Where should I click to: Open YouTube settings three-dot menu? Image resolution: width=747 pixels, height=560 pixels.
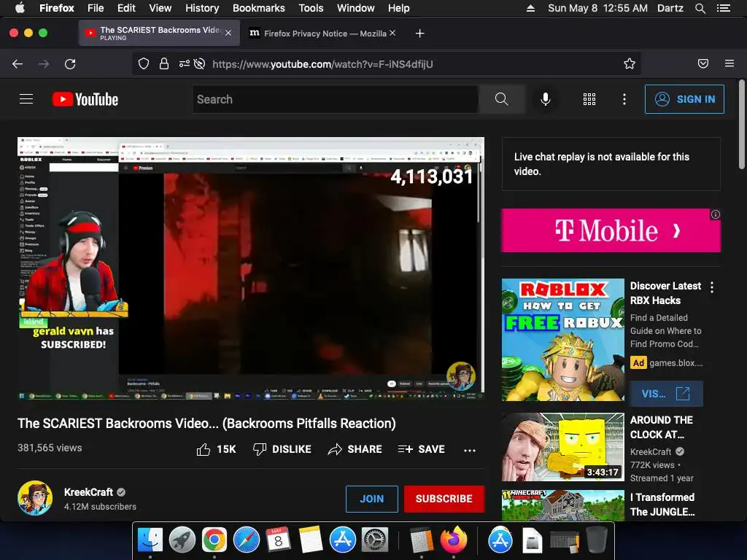[624, 99]
